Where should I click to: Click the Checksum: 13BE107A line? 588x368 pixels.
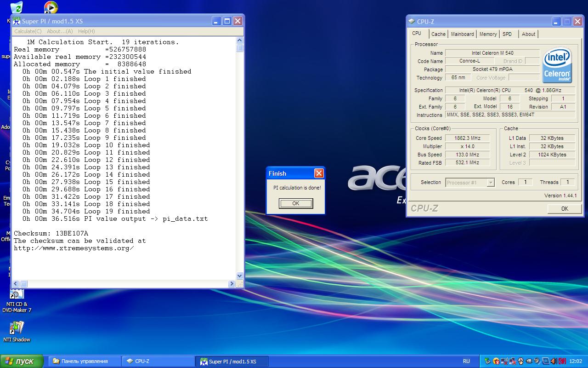tap(51, 233)
